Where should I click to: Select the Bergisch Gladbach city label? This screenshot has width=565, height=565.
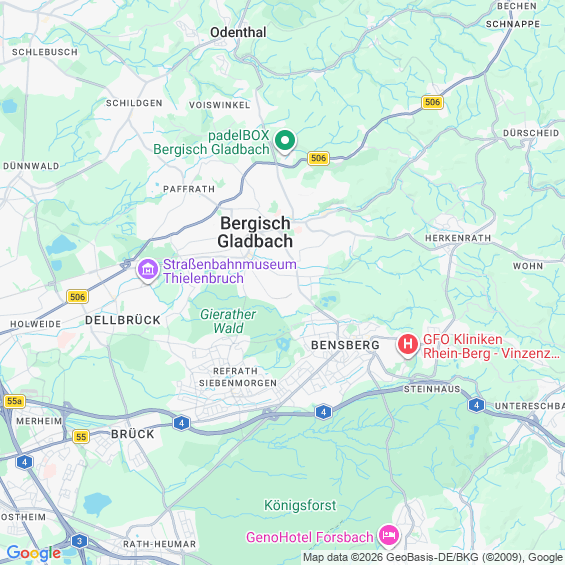click(255, 232)
